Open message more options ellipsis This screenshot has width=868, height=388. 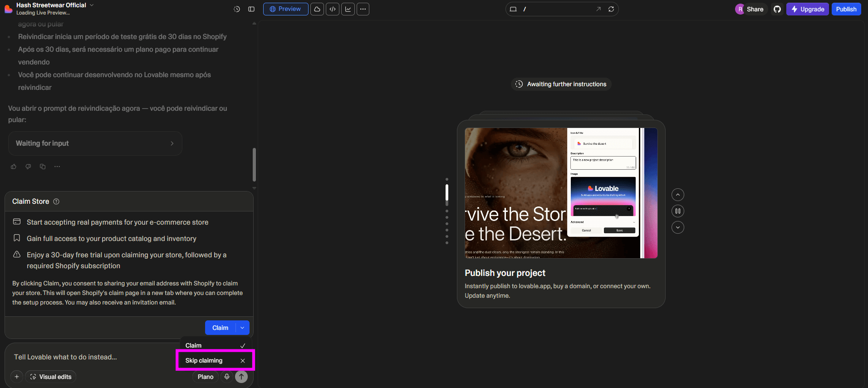[57, 167]
